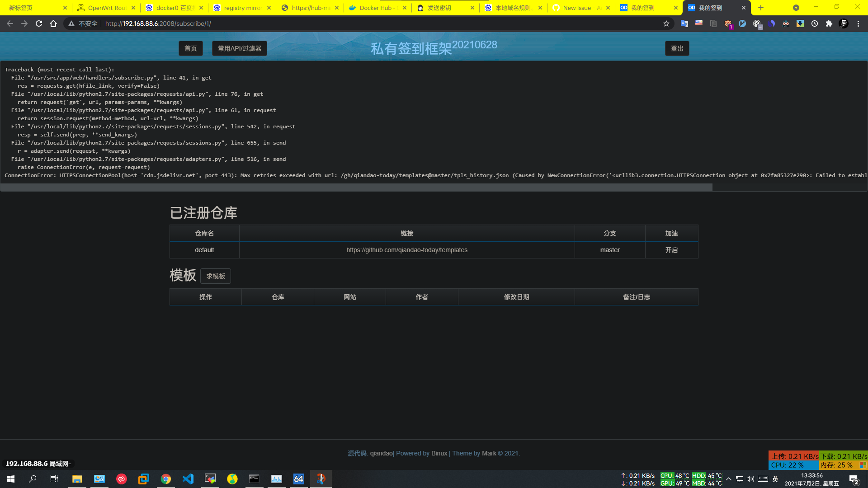Reload the page using the refresh icon
This screenshot has height=488, width=868.
coord(39,23)
